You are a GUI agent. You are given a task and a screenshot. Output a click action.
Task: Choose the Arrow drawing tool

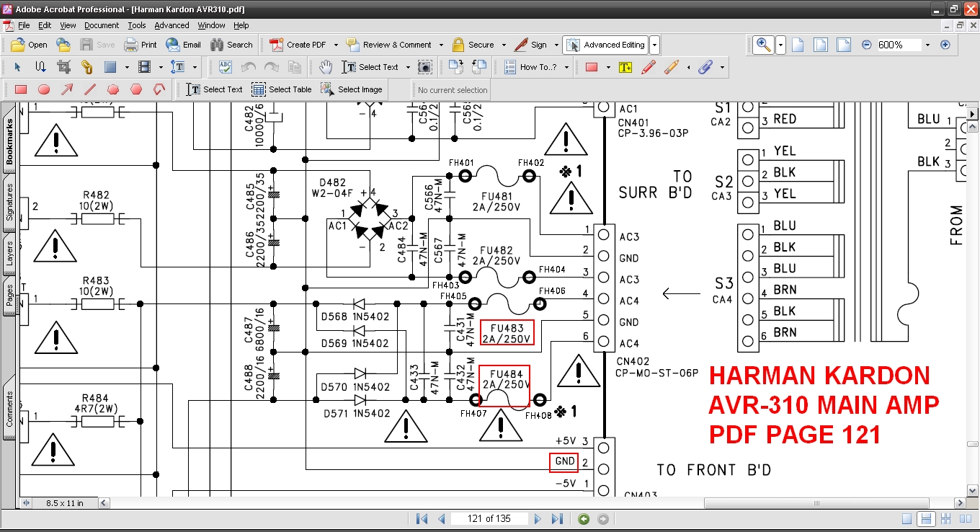coord(67,90)
